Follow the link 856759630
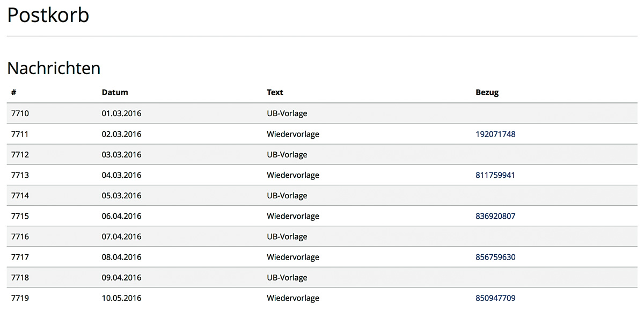 tap(495, 257)
